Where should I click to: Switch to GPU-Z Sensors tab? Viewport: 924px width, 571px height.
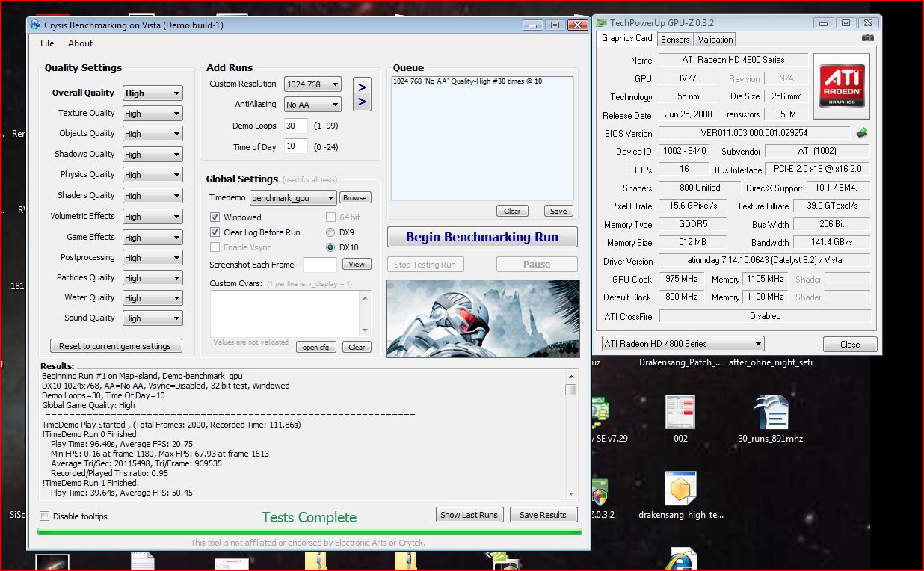pyautogui.click(x=675, y=40)
